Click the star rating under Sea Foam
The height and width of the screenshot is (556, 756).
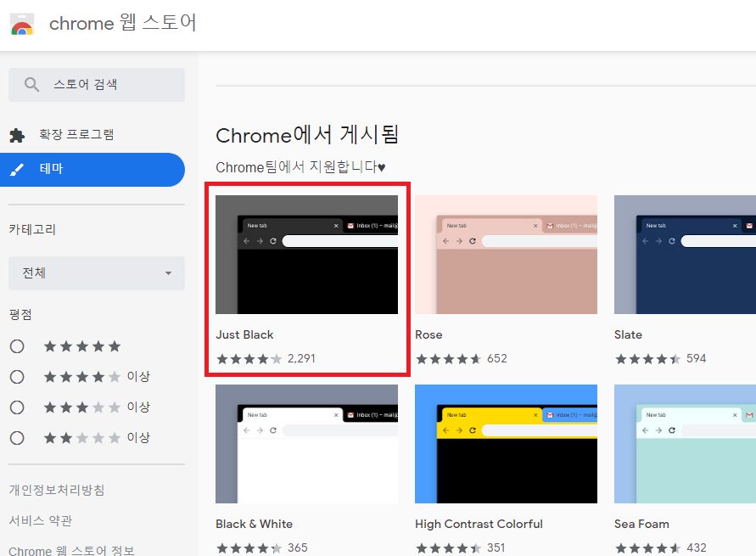click(648, 548)
